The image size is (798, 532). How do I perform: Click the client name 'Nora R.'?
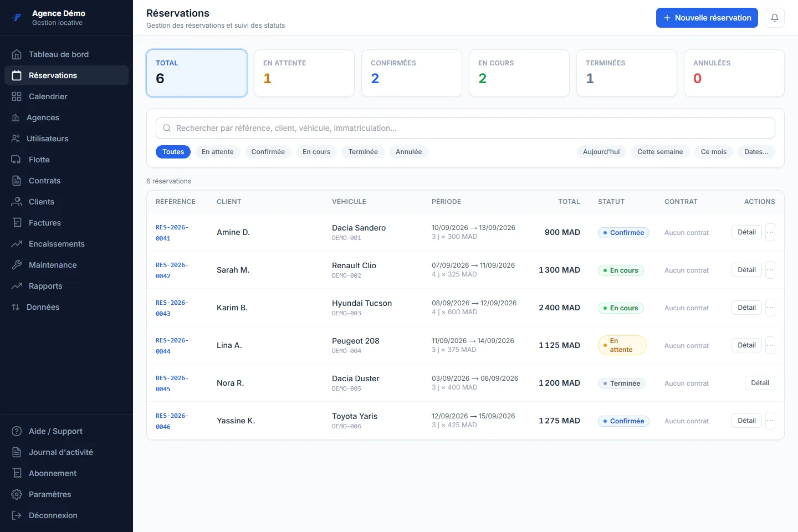[x=230, y=383]
